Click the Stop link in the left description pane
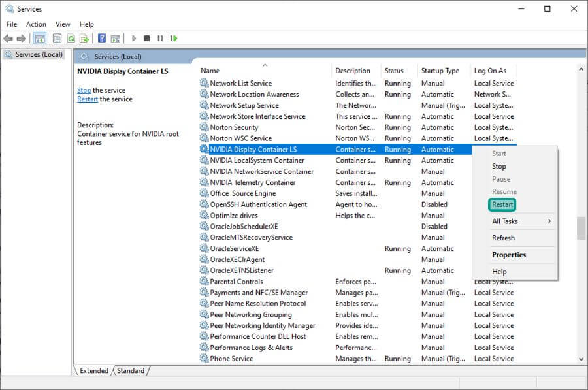 [x=84, y=90]
